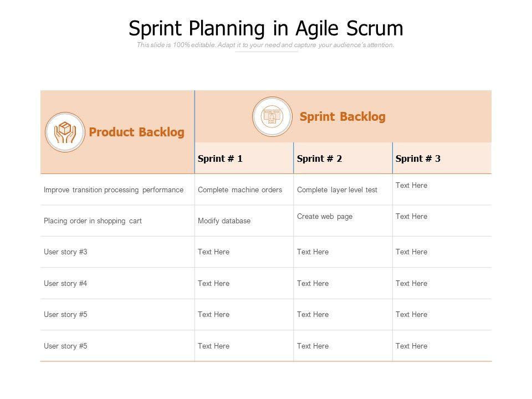
Task: Click the Complete layer level test cell
Action: 337,190
